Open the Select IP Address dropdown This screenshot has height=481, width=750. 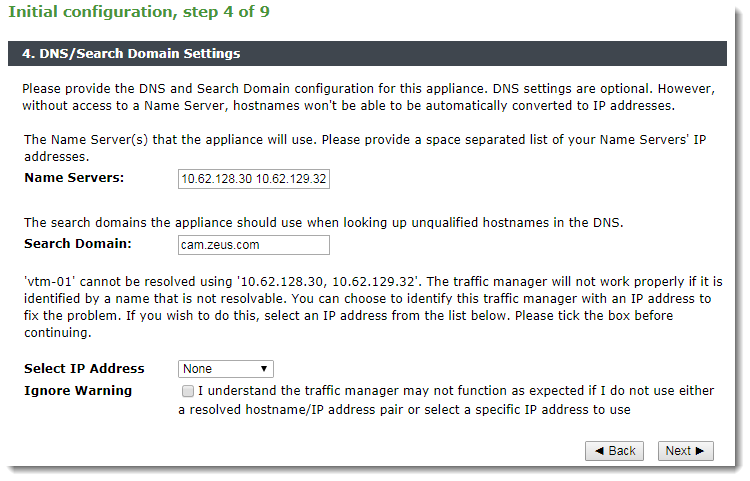tap(226, 369)
